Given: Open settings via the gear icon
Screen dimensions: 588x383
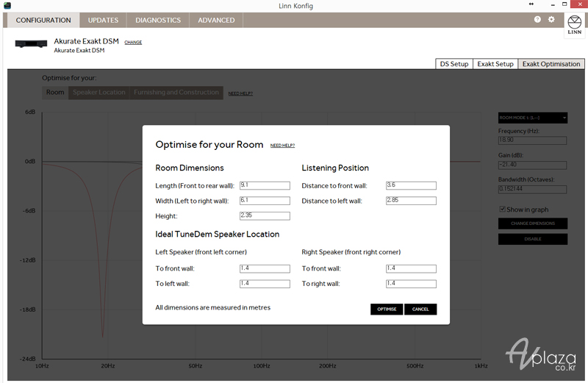Looking at the screenshot, I should pos(551,20).
